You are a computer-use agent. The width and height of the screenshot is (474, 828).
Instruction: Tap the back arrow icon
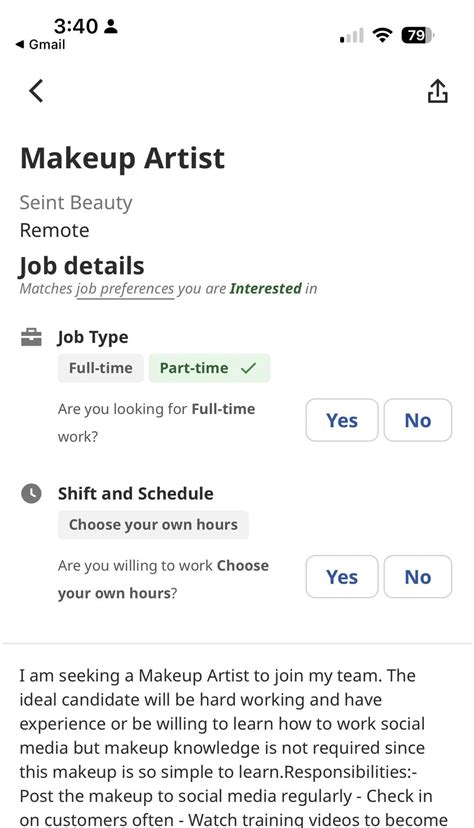click(36, 91)
